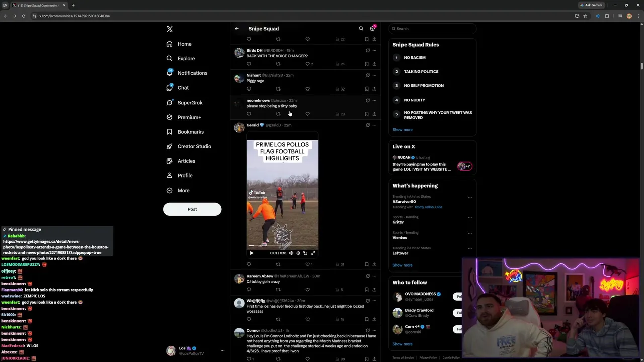Open more options for the Gritty trend
644x362 pixels.
coord(470,218)
